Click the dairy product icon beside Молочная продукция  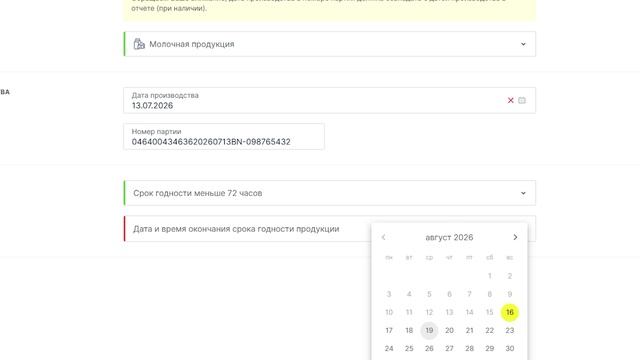[x=139, y=44]
